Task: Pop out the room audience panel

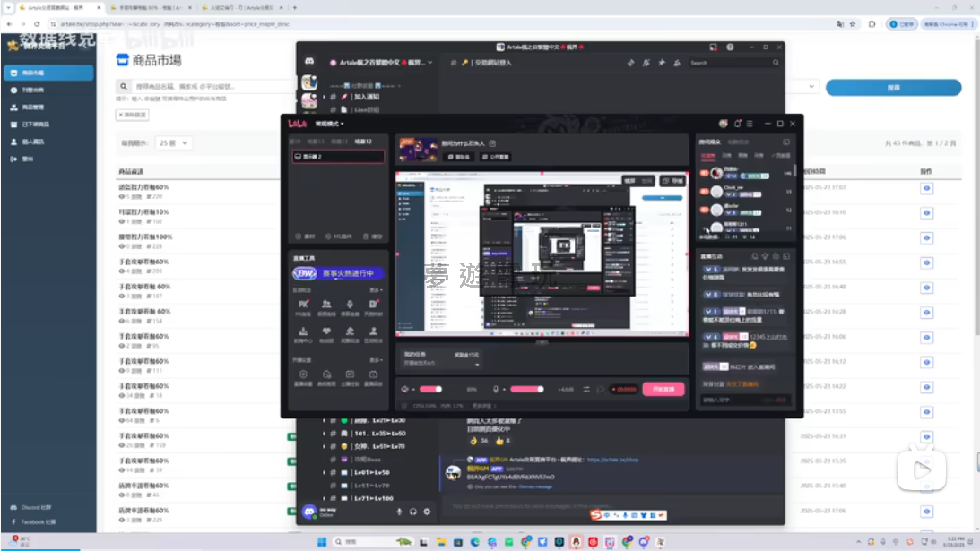Action: point(786,142)
